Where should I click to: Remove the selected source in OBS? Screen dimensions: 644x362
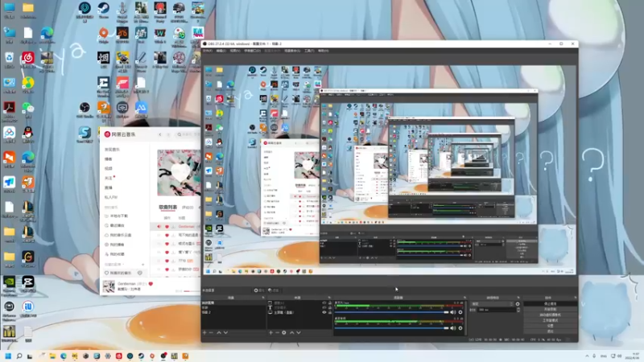click(x=277, y=332)
